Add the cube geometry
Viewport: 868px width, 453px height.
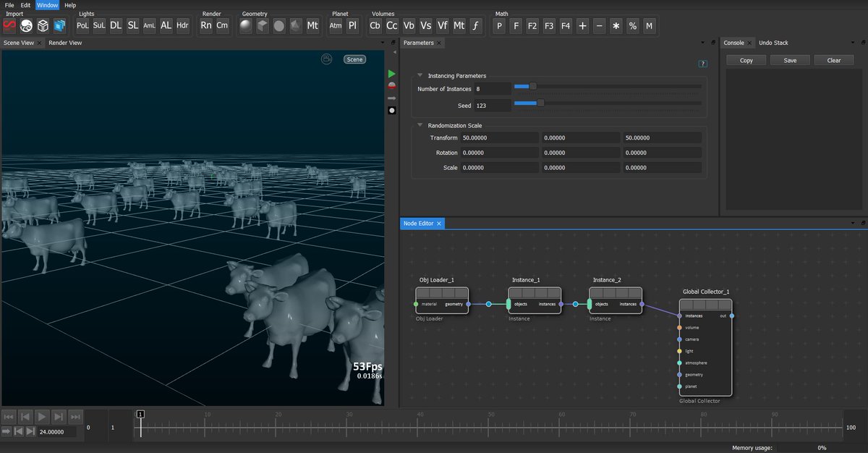tap(263, 25)
